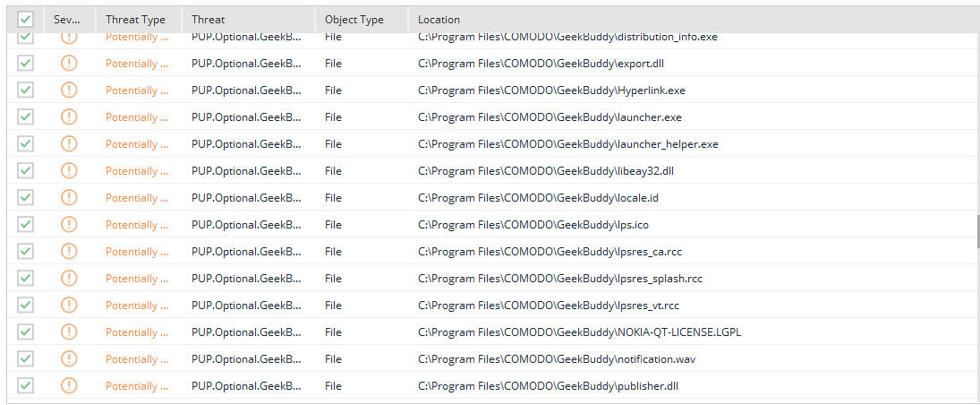Click severity warning icon for lpsres_vt.rcc
The image size is (980, 405).
[70, 306]
